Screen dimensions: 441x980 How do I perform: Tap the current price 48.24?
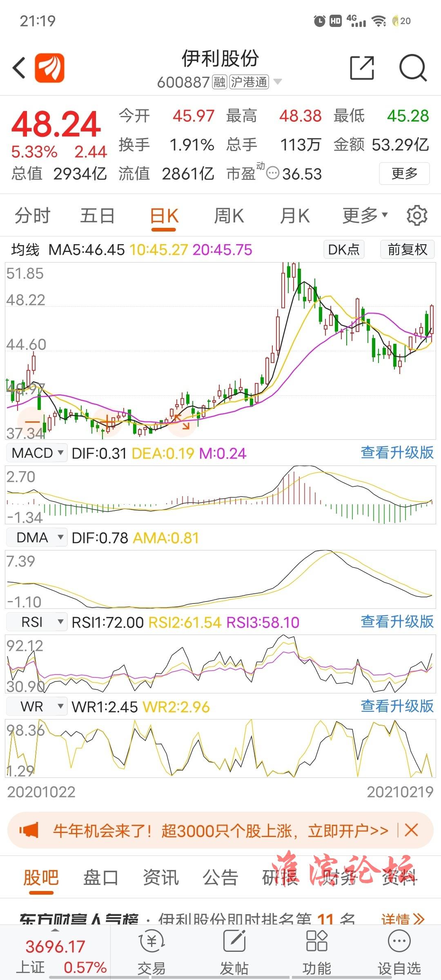coord(56,124)
